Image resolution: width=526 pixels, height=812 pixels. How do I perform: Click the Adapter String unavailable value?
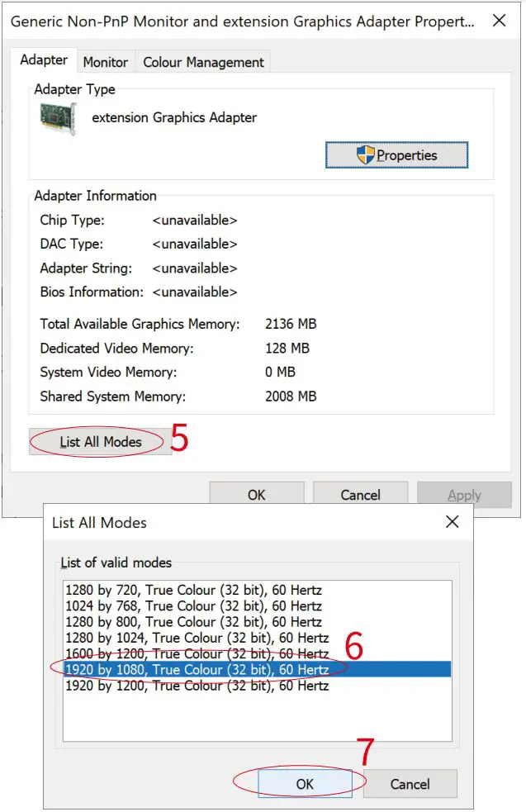195,268
